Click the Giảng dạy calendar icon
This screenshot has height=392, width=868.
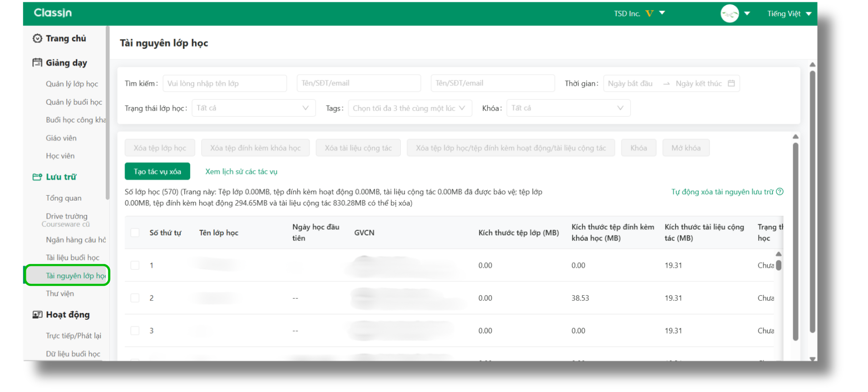pos(37,63)
